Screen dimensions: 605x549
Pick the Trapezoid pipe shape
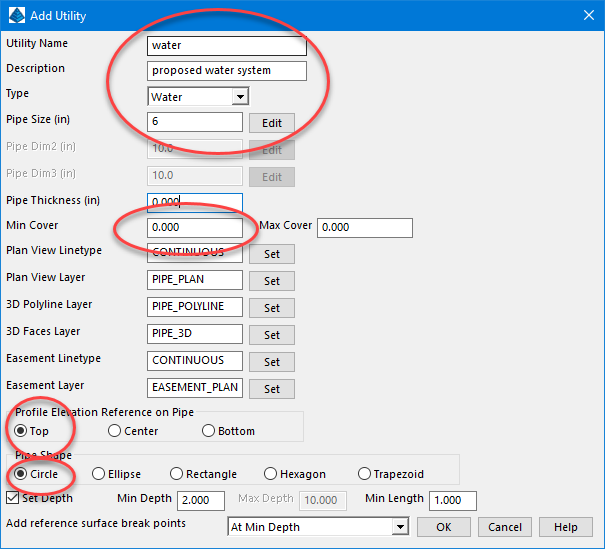(364, 474)
